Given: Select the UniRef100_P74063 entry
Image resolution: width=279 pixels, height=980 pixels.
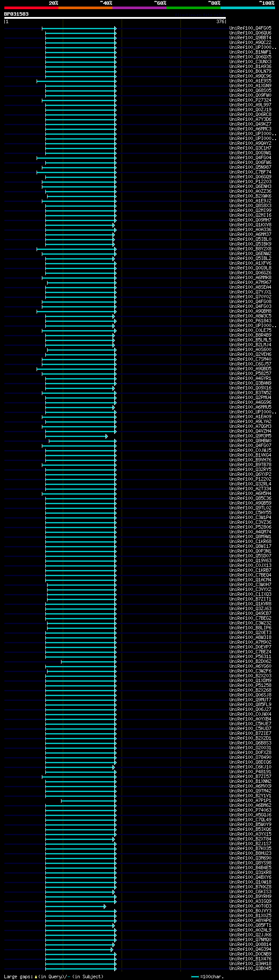Looking at the screenshot, I should pos(250,810).
